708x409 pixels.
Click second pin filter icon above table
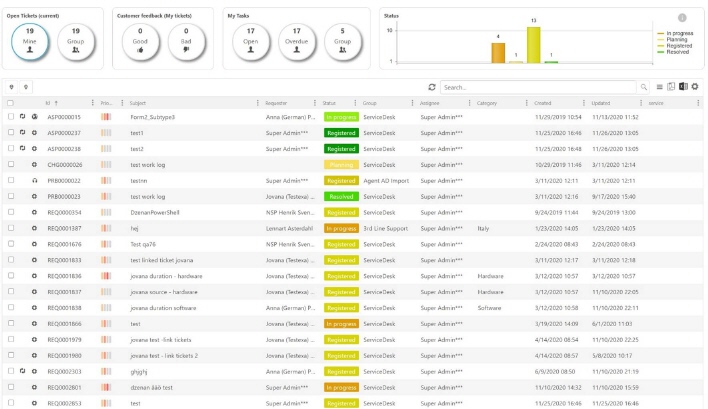tap(26, 87)
